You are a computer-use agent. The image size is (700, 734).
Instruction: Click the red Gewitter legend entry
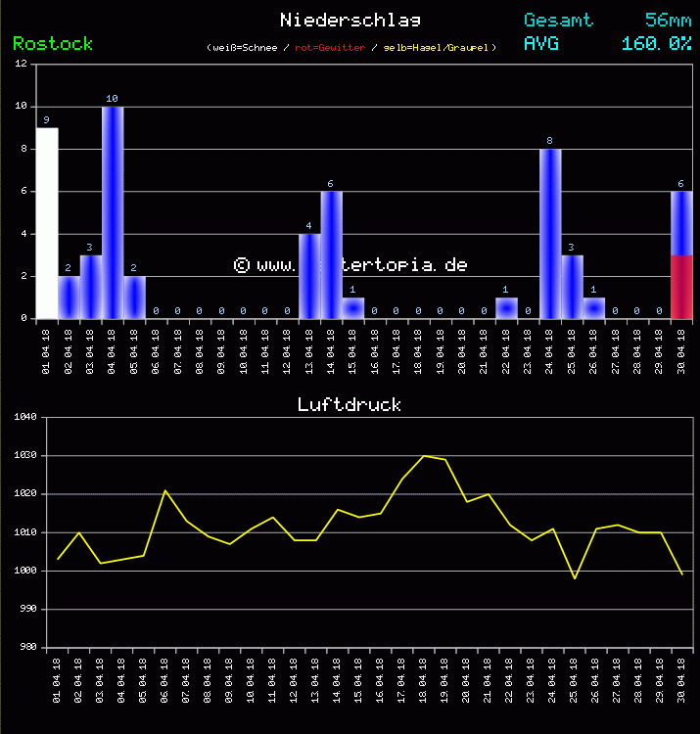325,48
